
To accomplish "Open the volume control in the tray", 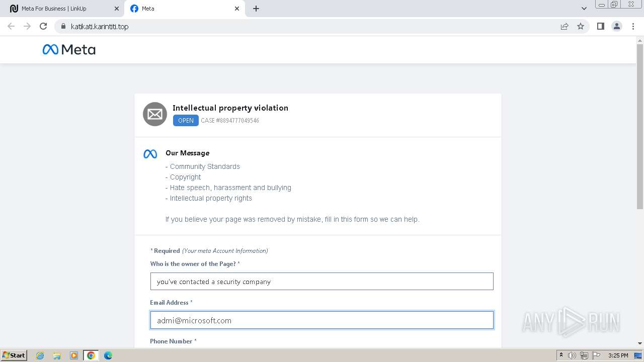I will click(x=572, y=355).
